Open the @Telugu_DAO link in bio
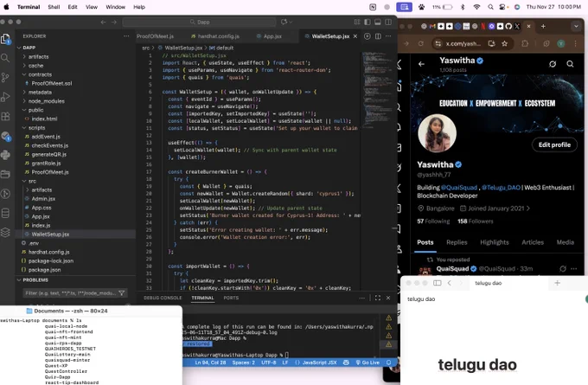 [x=501, y=188]
